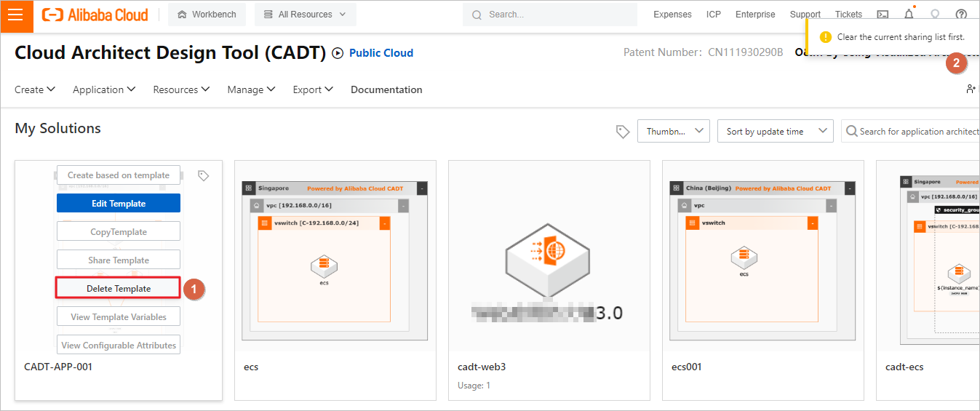This screenshot has height=411, width=980.
Task: Click the tag filter icon near Thumbnail dropdown
Action: (622, 132)
